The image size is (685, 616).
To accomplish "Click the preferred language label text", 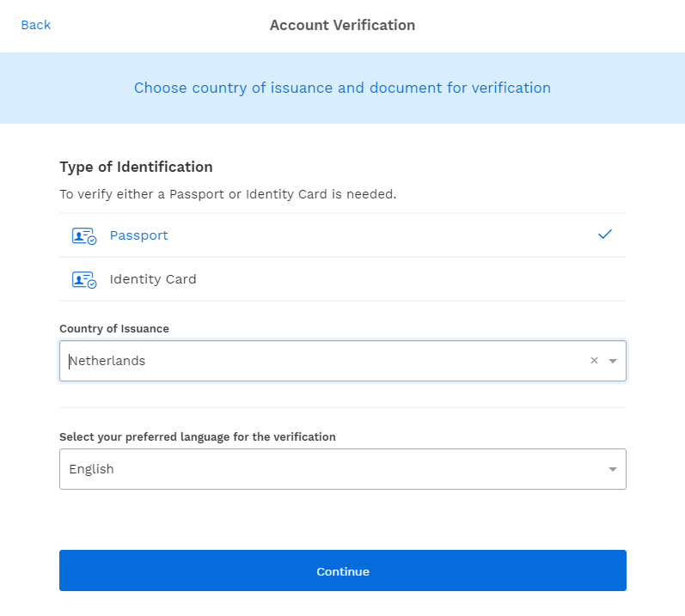I will [x=198, y=437].
